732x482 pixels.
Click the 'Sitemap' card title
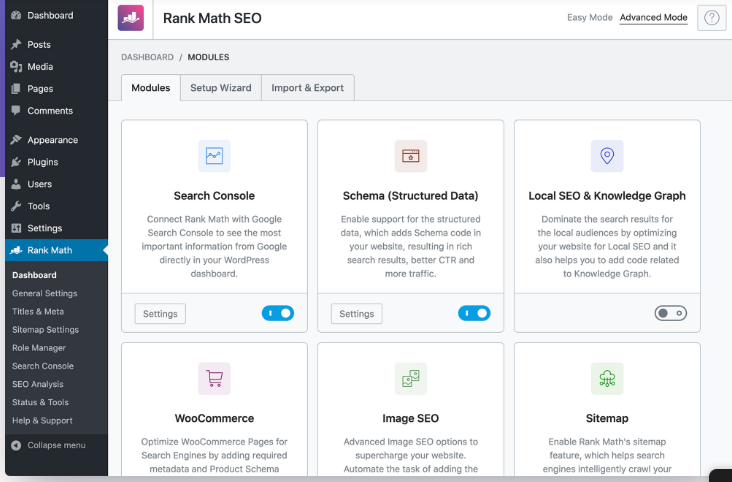pyautogui.click(x=607, y=418)
